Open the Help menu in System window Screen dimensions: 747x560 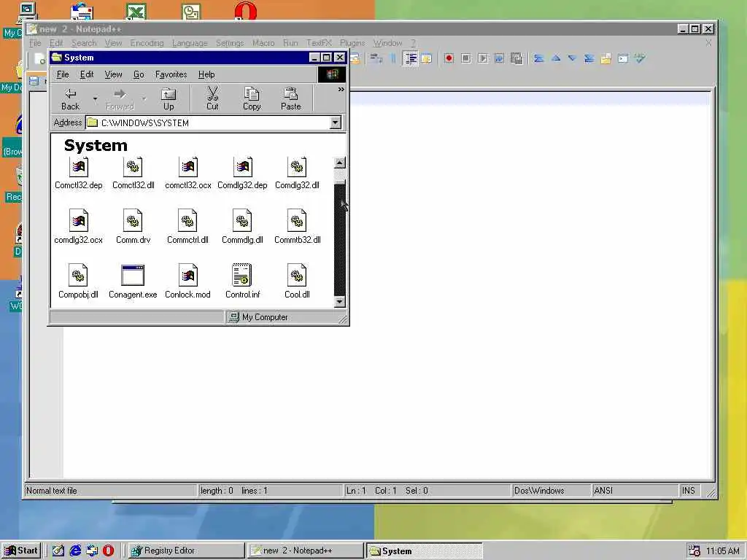coord(206,74)
